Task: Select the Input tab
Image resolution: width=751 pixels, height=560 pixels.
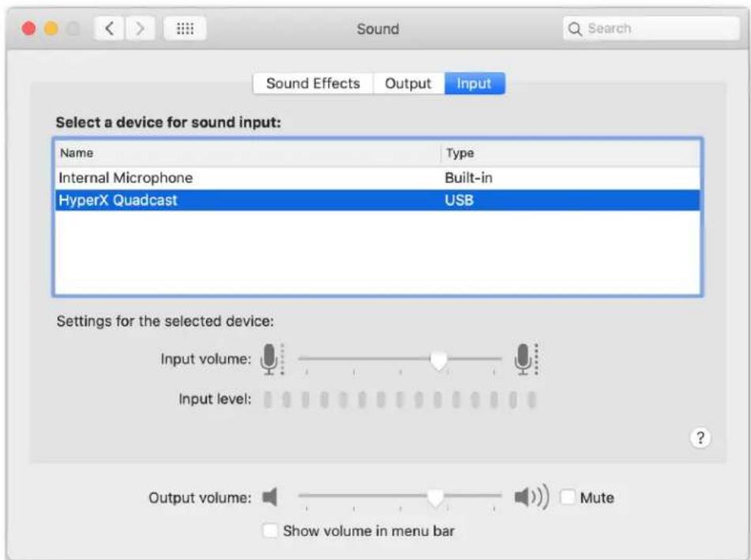Action: [x=474, y=84]
